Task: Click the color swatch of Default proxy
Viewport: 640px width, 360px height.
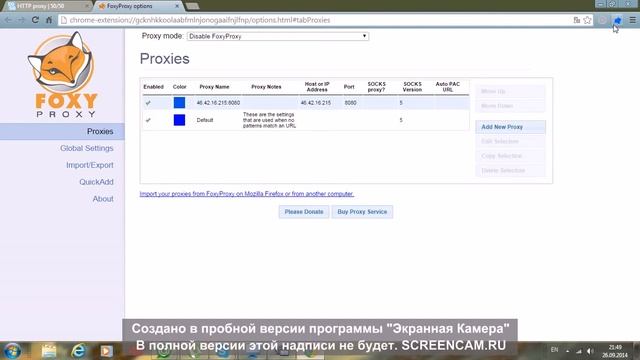Action: pos(179,120)
